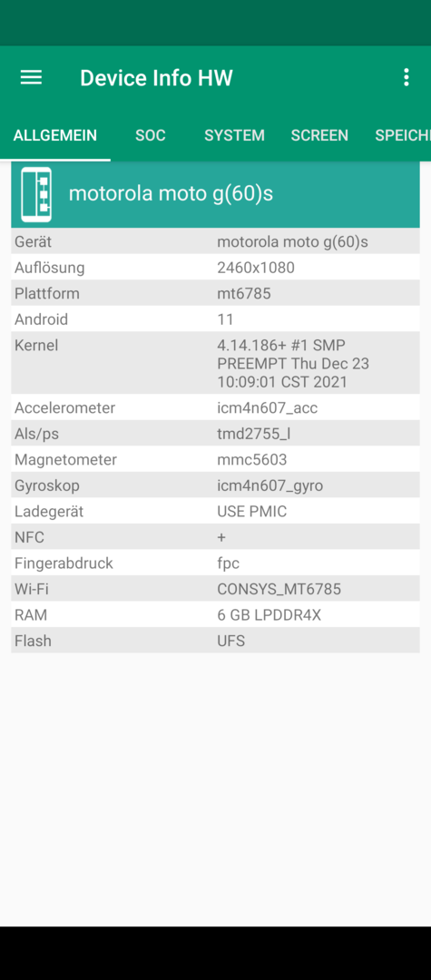The height and width of the screenshot is (980, 431).
Task: Tap the NFC plus indicator
Action: 221,537
